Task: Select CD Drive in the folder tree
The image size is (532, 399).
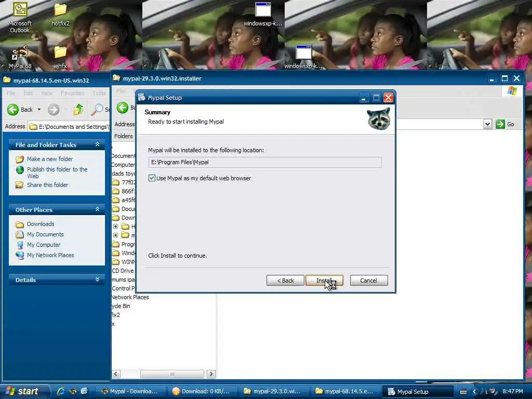Action: pos(123,271)
